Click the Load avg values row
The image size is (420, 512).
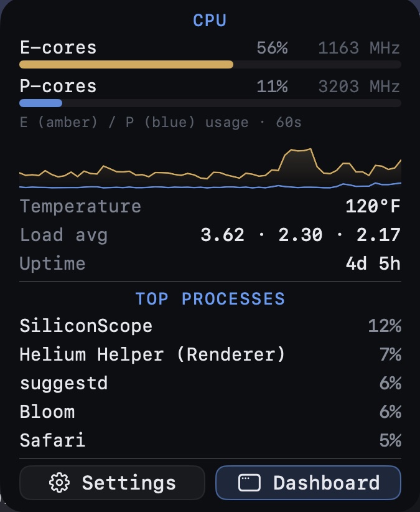point(210,235)
